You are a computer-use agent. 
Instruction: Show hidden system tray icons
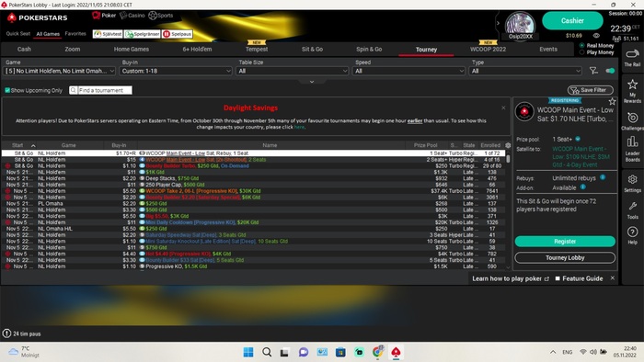[553, 352]
